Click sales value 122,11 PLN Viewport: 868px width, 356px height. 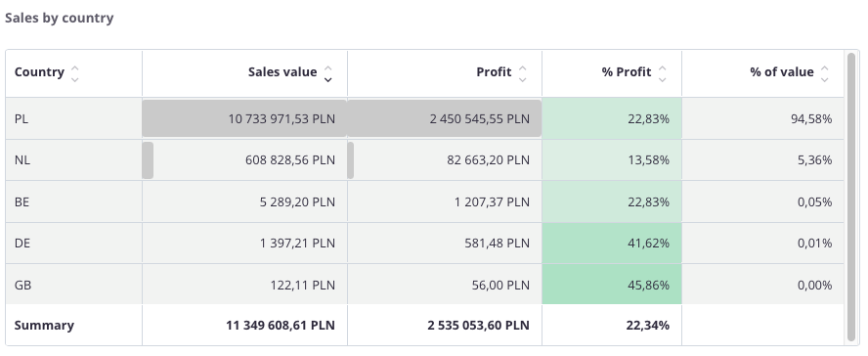coord(303,285)
